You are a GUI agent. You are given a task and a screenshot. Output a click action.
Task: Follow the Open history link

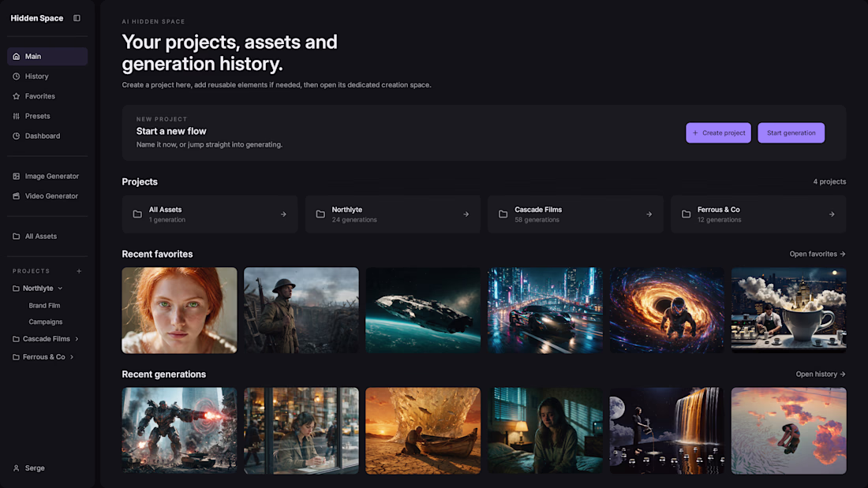click(821, 374)
